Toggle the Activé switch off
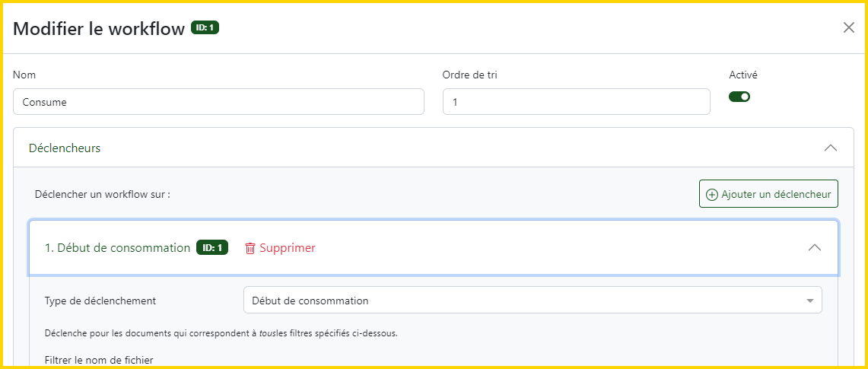 (739, 97)
